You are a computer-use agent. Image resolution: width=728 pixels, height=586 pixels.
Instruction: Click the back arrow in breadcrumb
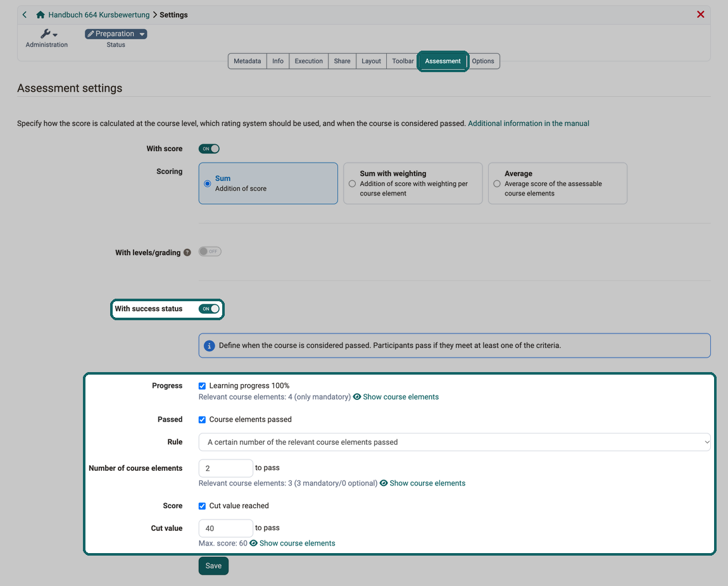tap(25, 15)
